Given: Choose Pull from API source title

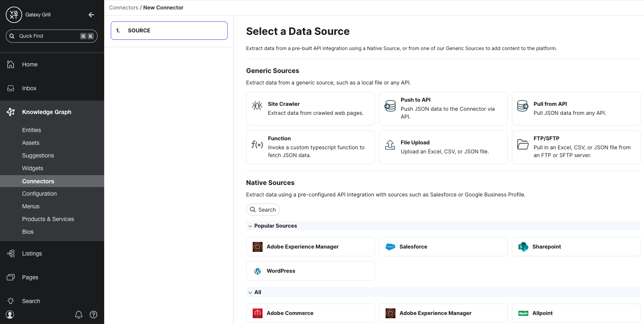Looking at the screenshot, I should click(x=550, y=104).
